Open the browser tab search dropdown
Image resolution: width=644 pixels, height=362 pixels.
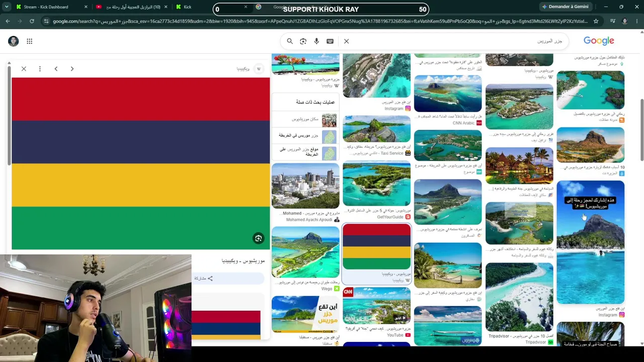pyautogui.click(x=7, y=7)
